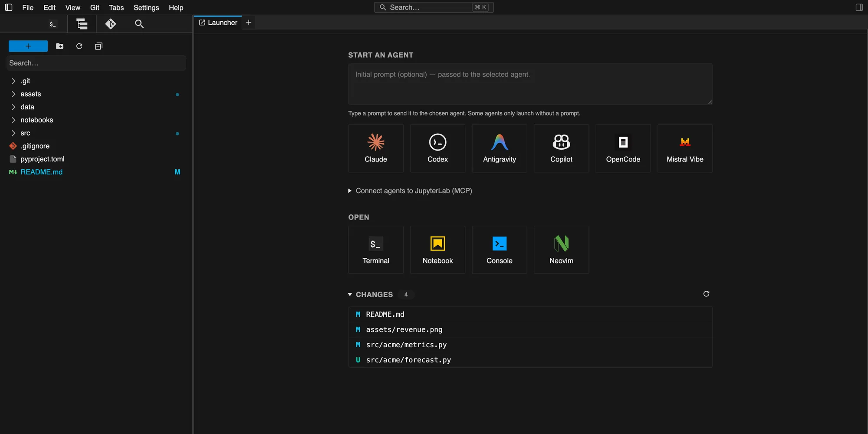Launch the OpenCode agent

pyautogui.click(x=623, y=148)
